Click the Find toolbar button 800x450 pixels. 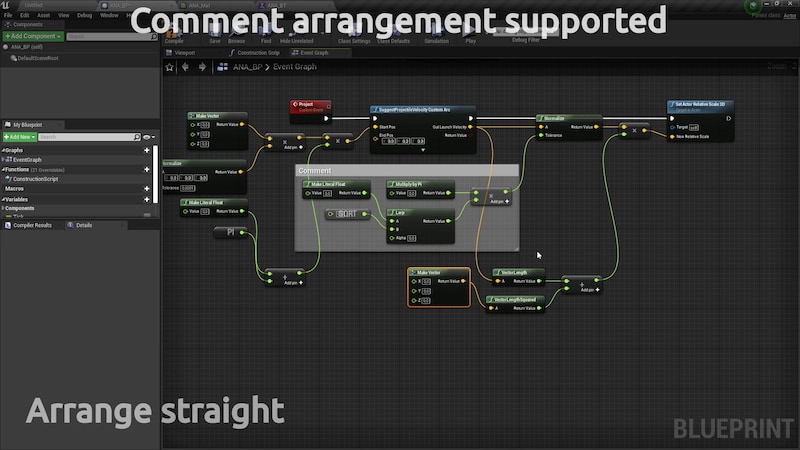coord(266,36)
